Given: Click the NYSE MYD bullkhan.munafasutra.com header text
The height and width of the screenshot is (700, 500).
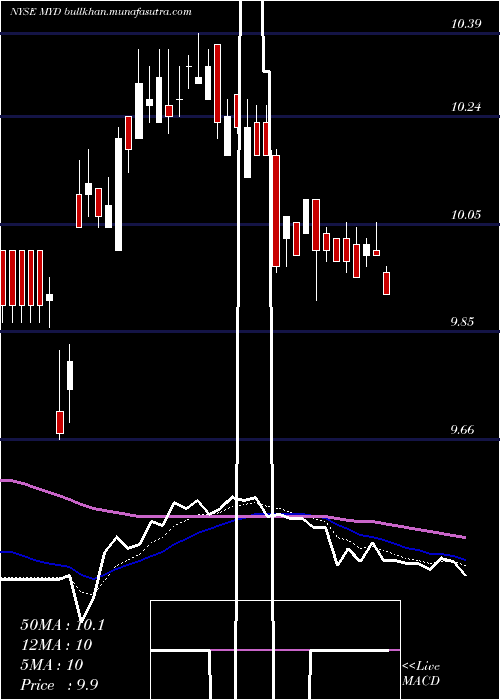Looking at the screenshot, I should pos(101,12).
